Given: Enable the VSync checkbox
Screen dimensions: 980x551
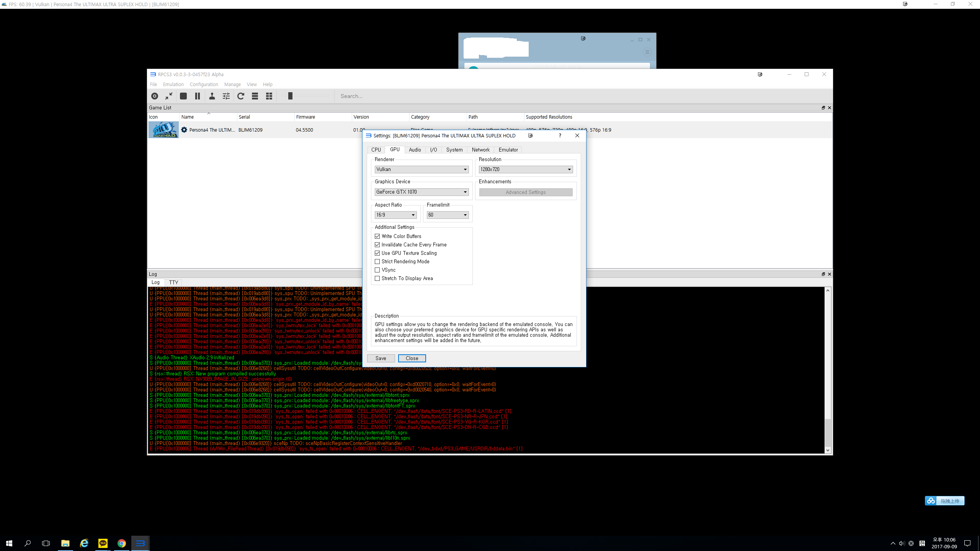Looking at the screenshot, I should point(377,270).
